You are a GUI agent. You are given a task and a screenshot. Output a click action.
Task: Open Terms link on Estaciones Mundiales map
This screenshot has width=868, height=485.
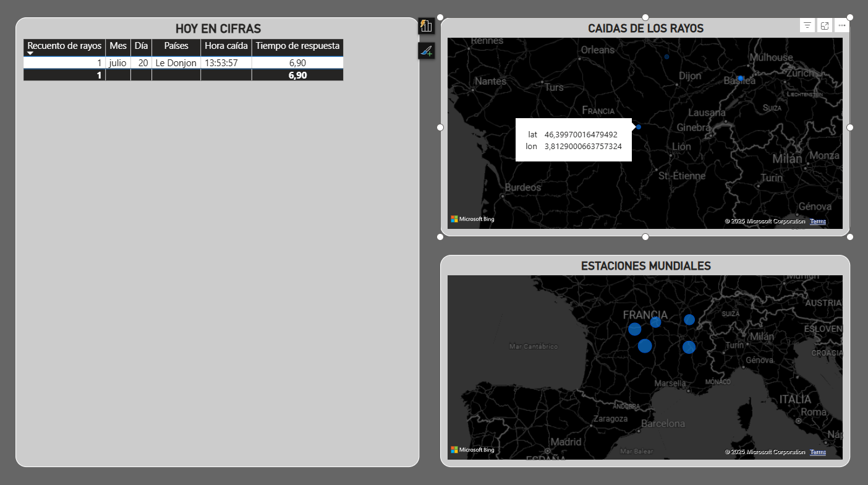[818, 452]
